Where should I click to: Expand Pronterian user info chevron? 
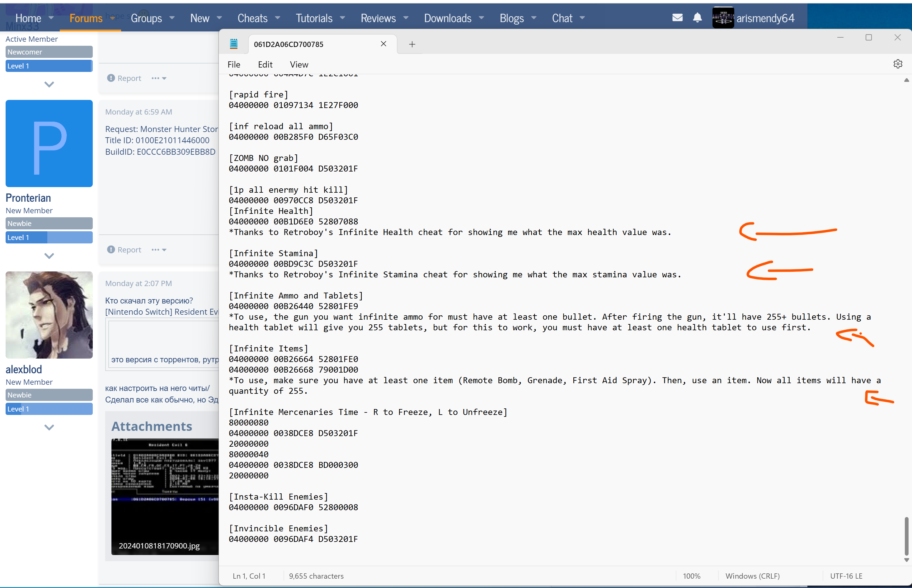pos(49,256)
